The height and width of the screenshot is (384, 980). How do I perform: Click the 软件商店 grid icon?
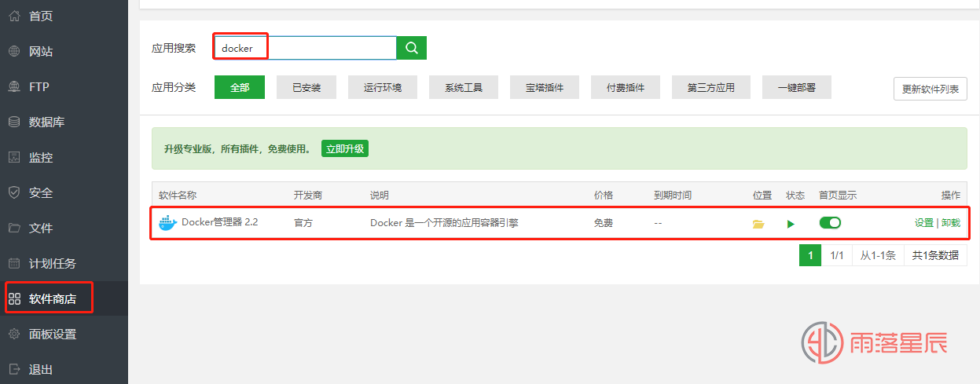coord(14,298)
